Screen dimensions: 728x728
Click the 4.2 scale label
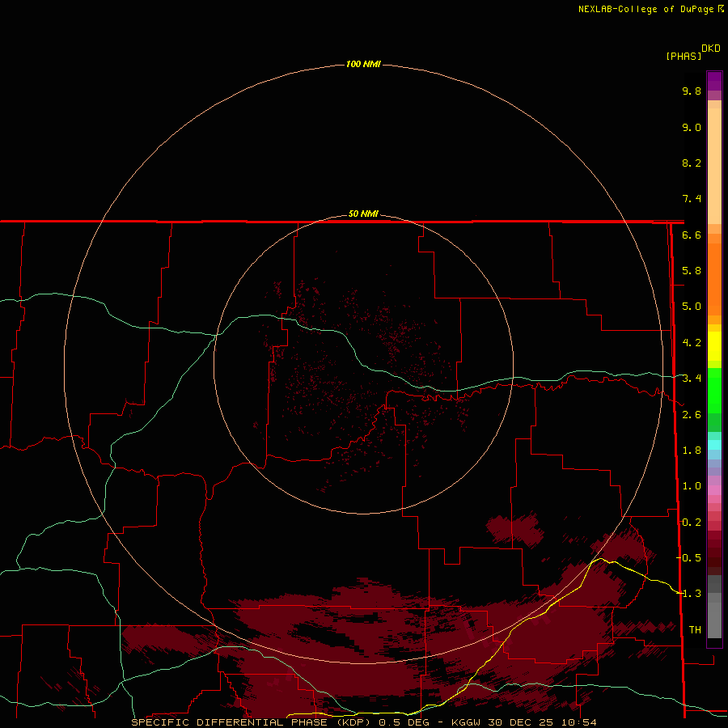(x=692, y=343)
